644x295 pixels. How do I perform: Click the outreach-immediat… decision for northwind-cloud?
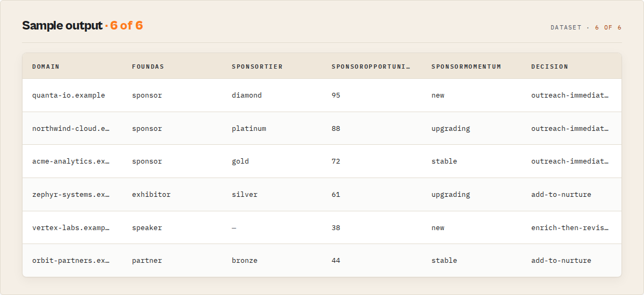pos(570,129)
